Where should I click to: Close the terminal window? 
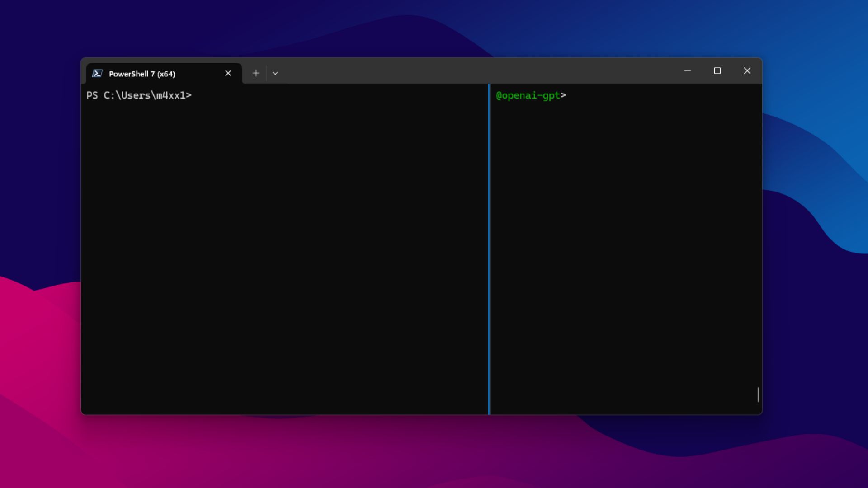pyautogui.click(x=747, y=71)
